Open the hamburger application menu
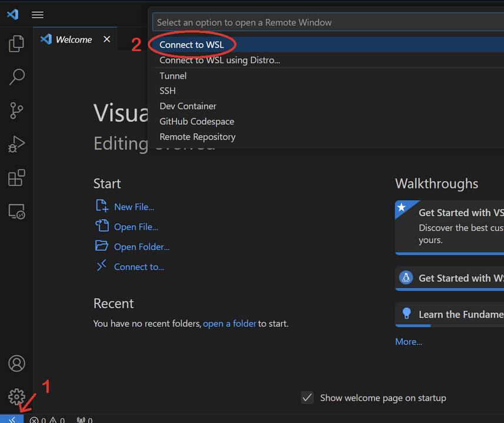This screenshot has height=423, width=504. [x=38, y=15]
